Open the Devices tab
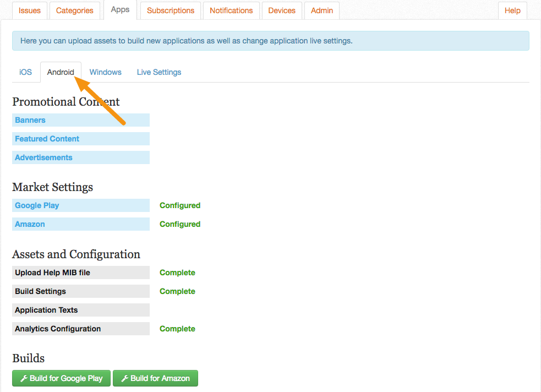This screenshot has height=392, width=541. pyautogui.click(x=282, y=10)
